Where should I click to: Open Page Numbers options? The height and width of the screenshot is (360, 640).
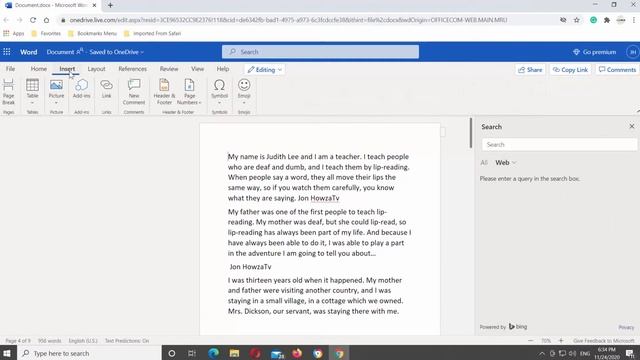(189, 92)
